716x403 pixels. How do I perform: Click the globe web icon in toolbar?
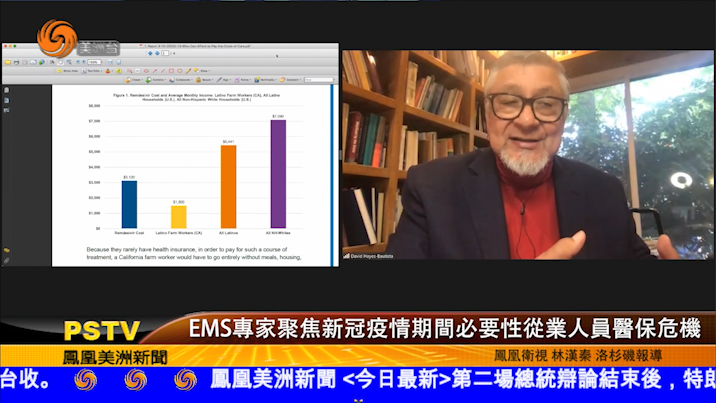(x=42, y=62)
